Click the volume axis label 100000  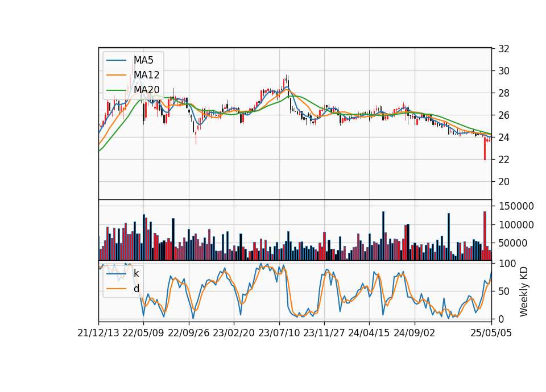coord(516,225)
